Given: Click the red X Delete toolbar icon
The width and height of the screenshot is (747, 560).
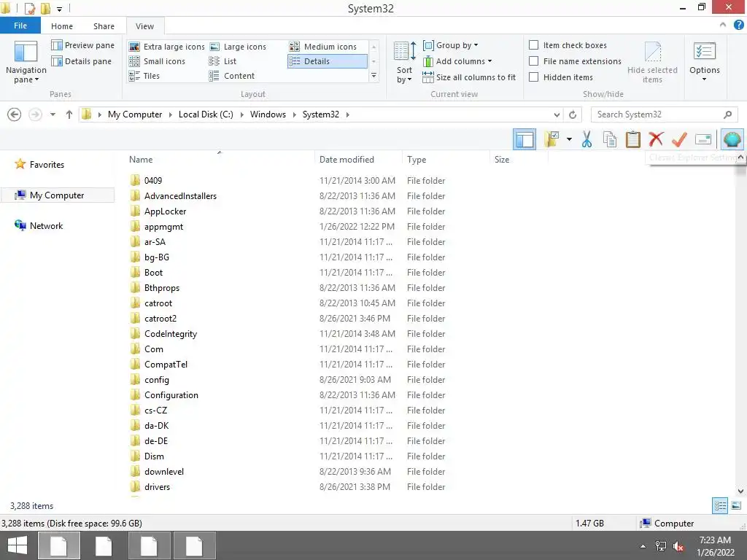Looking at the screenshot, I should [x=656, y=139].
